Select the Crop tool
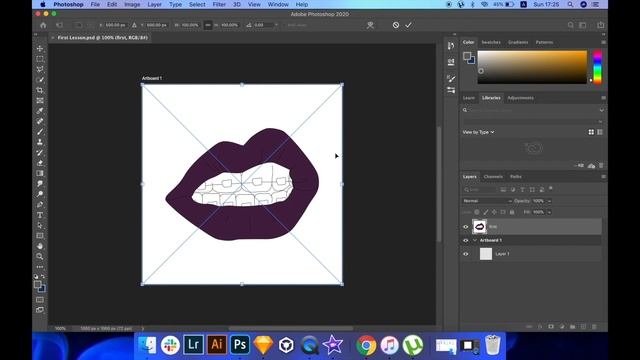The width and height of the screenshot is (640, 360). tap(40, 90)
